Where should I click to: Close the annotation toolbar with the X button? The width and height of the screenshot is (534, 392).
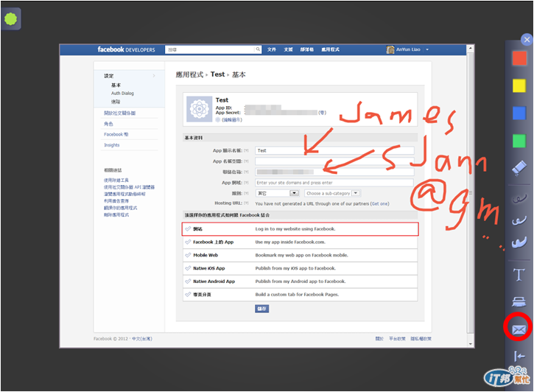click(x=527, y=40)
